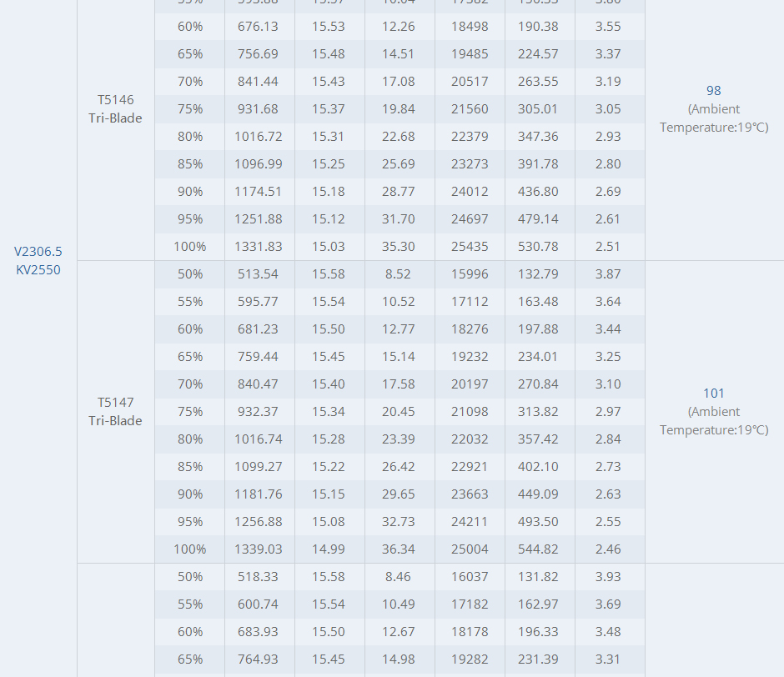Click thrust value 1339.03
The image size is (784, 677).
click(x=259, y=549)
